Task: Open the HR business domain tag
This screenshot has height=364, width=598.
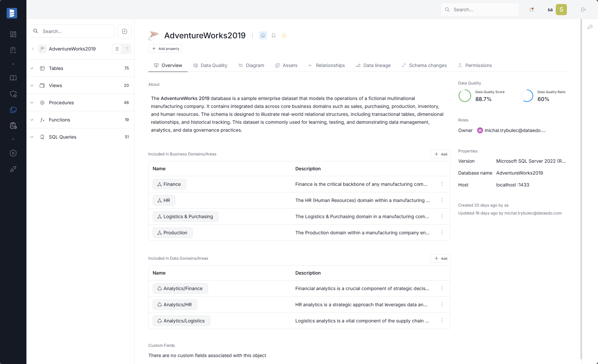Action: click(164, 200)
